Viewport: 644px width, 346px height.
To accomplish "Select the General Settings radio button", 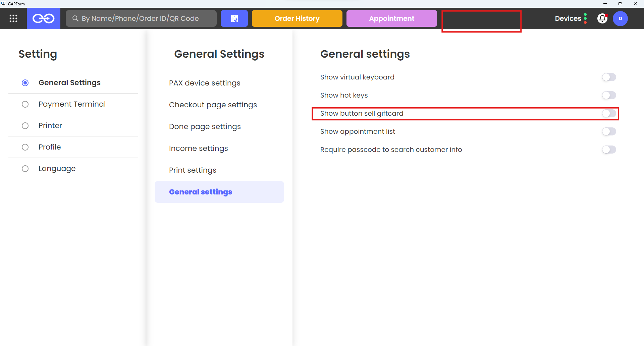I will 25,83.
